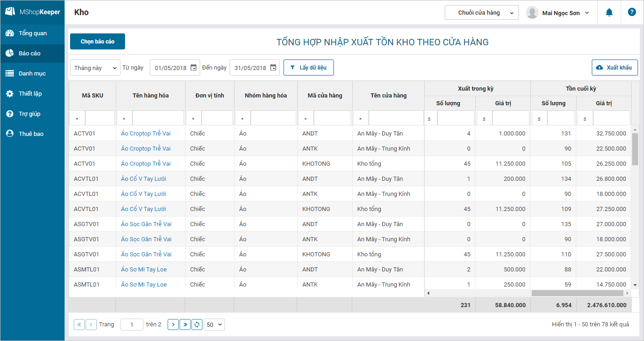This screenshot has width=644, height=341.
Task: Go to the previous page
Action: point(91,325)
